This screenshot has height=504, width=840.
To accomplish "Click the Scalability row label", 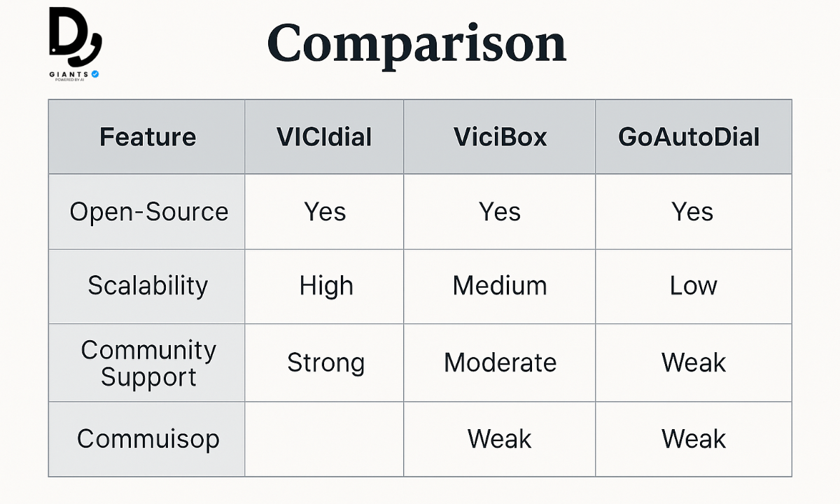I will (x=148, y=286).
